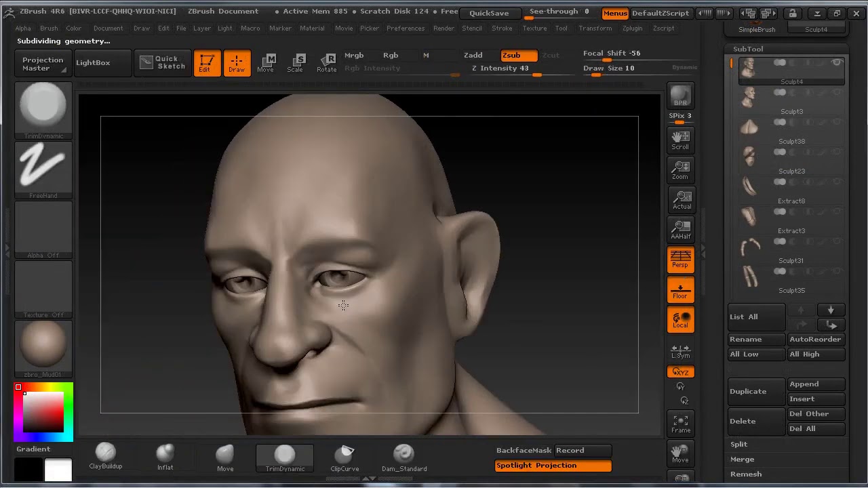Open the Preferences menu

click(406, 28)
